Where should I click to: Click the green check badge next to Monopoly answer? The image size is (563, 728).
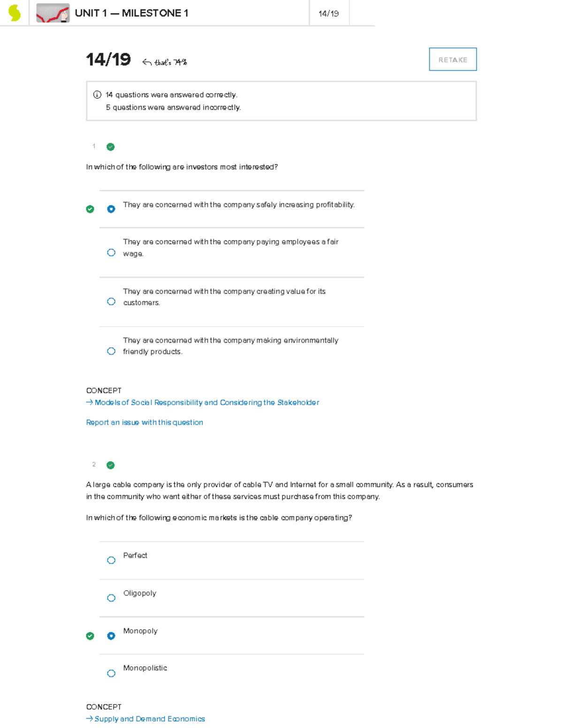pyautogui.click(x=90, y=636)
